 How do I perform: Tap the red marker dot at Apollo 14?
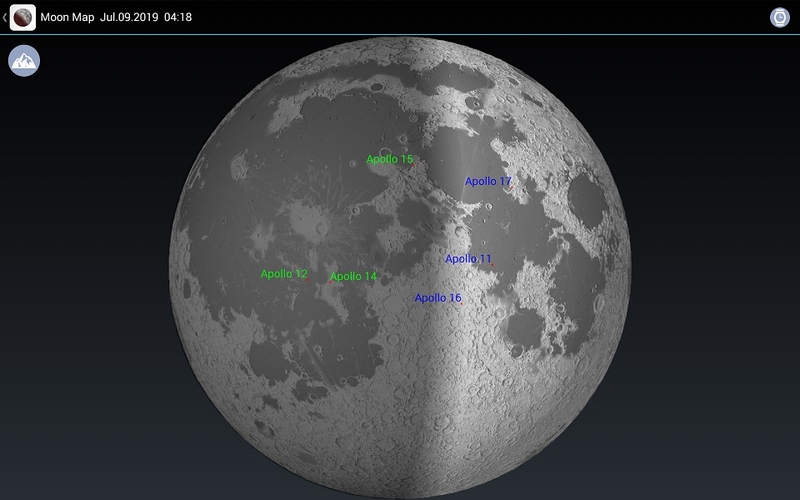(330, 282)
